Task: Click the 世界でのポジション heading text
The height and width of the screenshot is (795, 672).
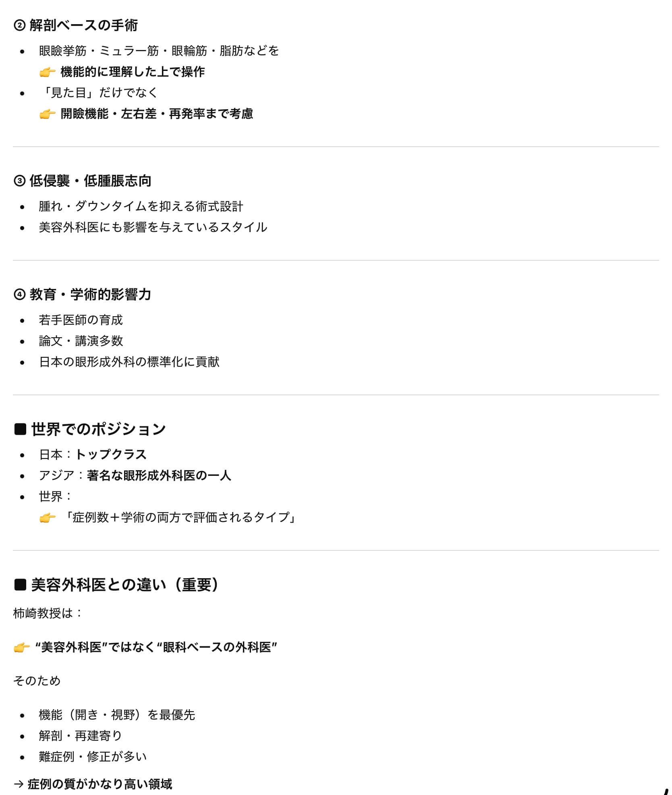Action: pyautogui.click(x=99, y=429)
